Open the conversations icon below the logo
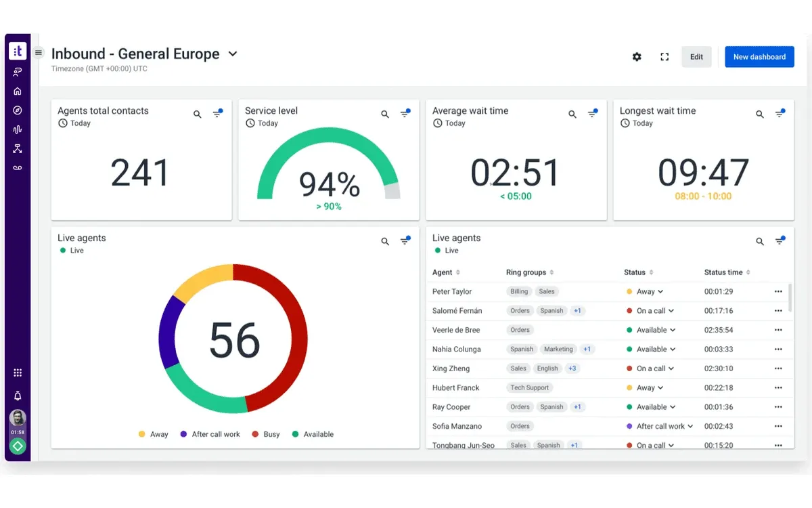The image size is (812, 508). click(18, 72)
